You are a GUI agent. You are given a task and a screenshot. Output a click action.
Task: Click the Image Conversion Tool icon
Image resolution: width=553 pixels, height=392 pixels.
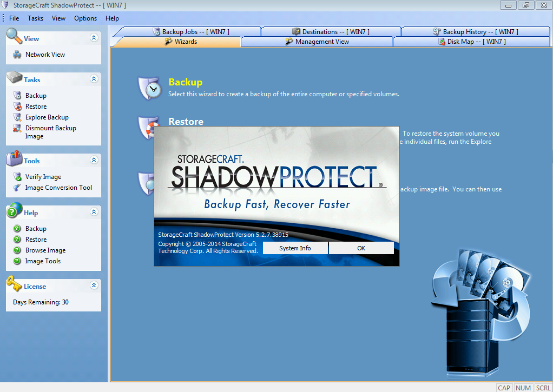coord(17,188)
